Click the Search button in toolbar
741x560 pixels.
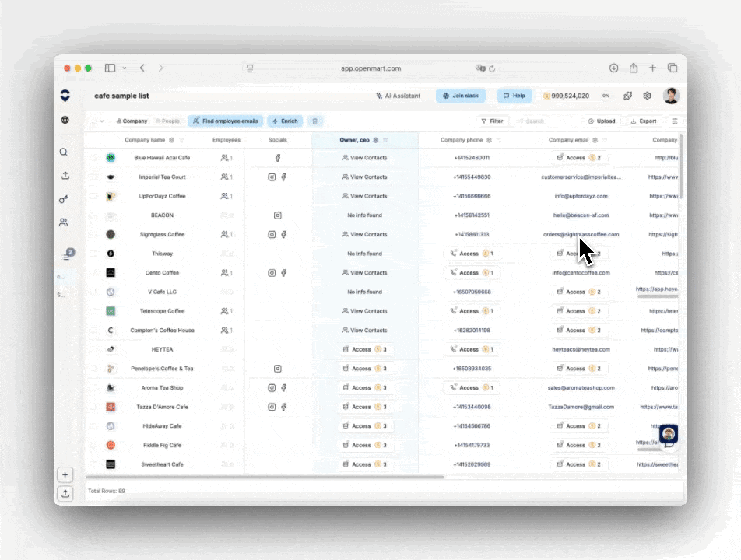[530, 121]
